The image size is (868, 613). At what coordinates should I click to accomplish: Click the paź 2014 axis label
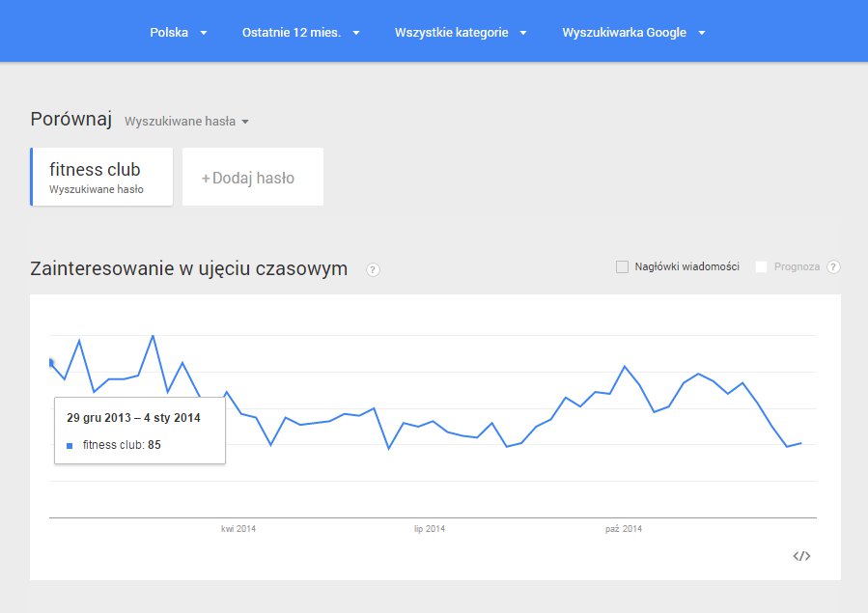pos(624,529)
